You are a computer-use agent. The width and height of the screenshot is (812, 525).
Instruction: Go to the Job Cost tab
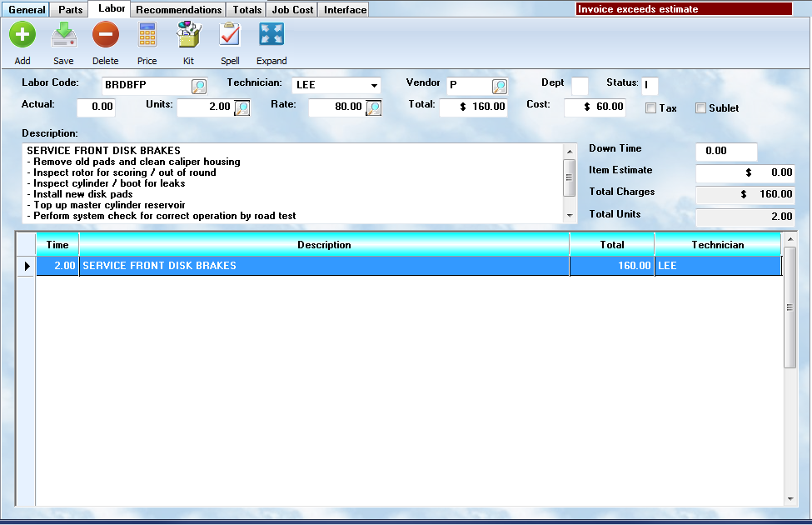click(x=292, y=10)
